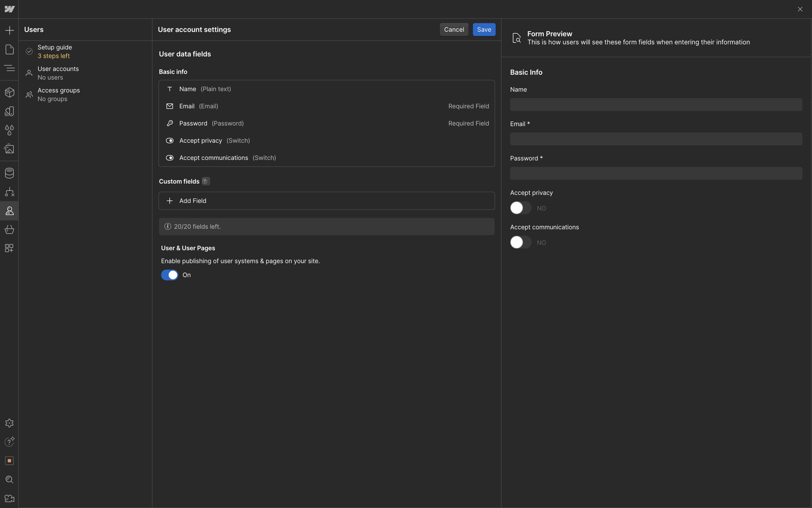This screenshot has height=508, width=812.
Task: Cancel user account settings changes
Action: (x=454, y=30)
